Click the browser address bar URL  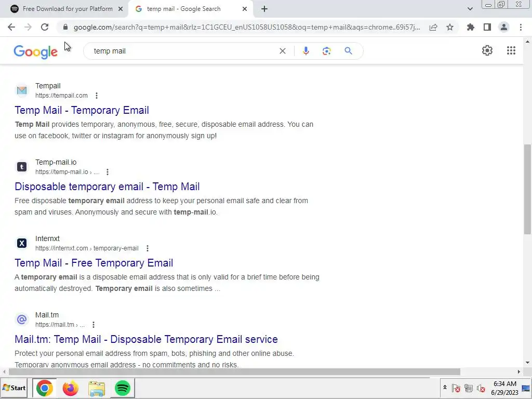click(x=247, y=27)
